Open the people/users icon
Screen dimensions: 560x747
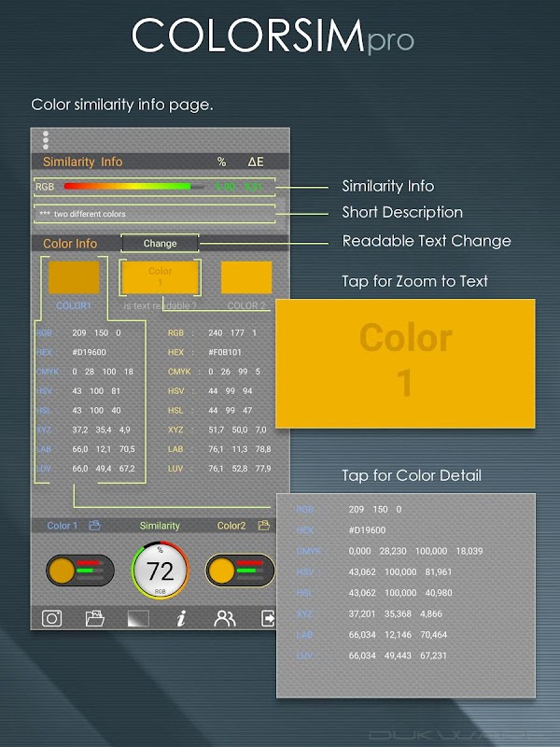pyautogui.click(x=225, y=618)
